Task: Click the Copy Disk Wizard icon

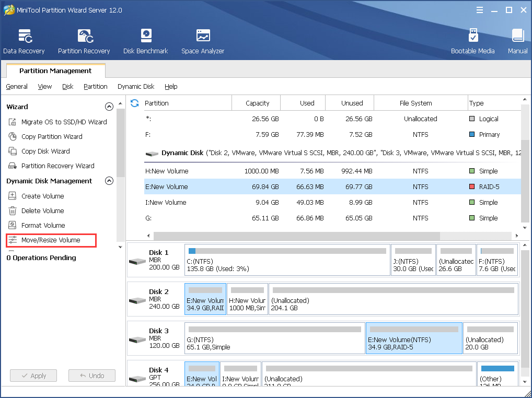Action: point(12,151)
